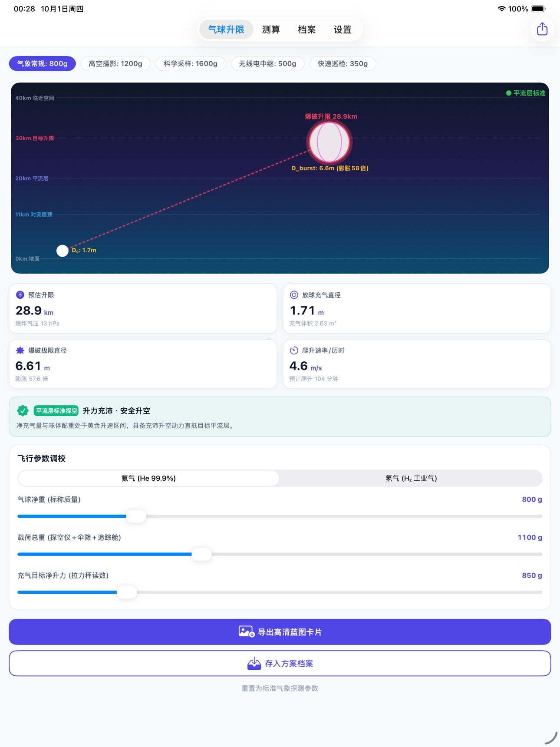This screenshot has height=747, width=560.
Task: Choose 氦气 (He 99.9%) gas option
Action: (x=148, y=478)
